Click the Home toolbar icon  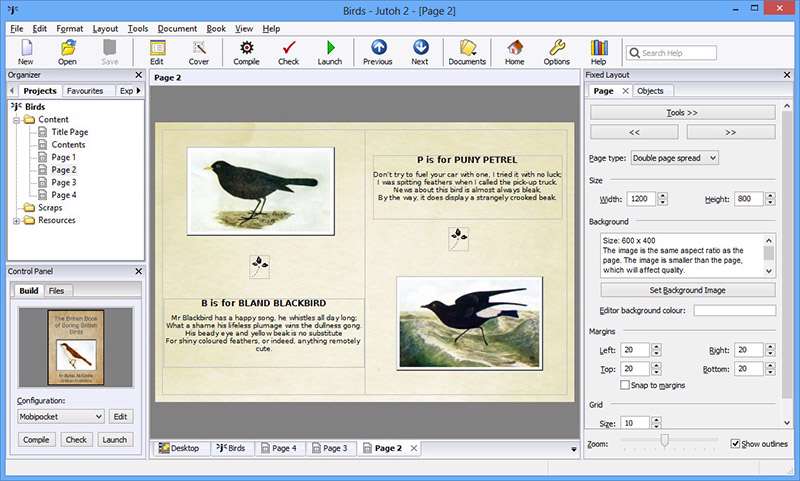point(514,51)
